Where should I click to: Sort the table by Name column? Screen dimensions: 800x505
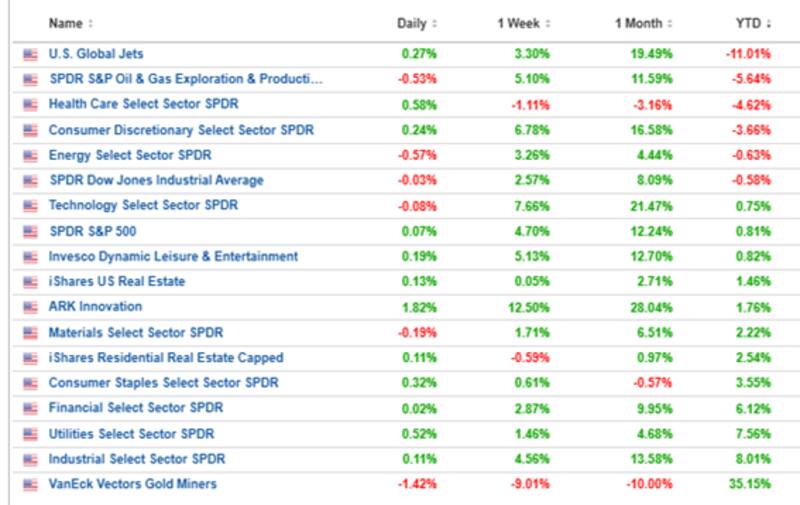coord(71,23)
